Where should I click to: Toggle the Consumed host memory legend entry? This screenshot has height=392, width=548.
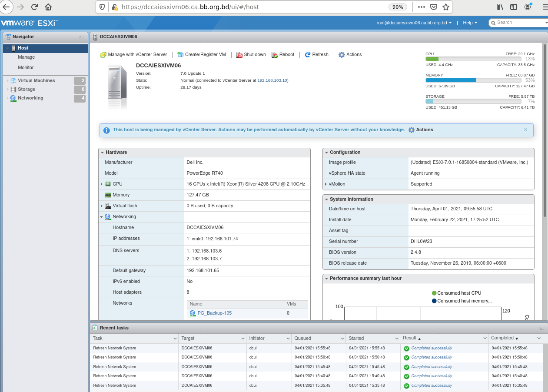pyautogui.click(x=462, y=301)
